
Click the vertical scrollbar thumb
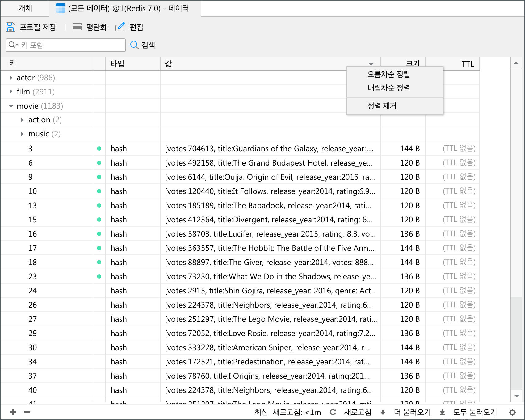(516, 343)
